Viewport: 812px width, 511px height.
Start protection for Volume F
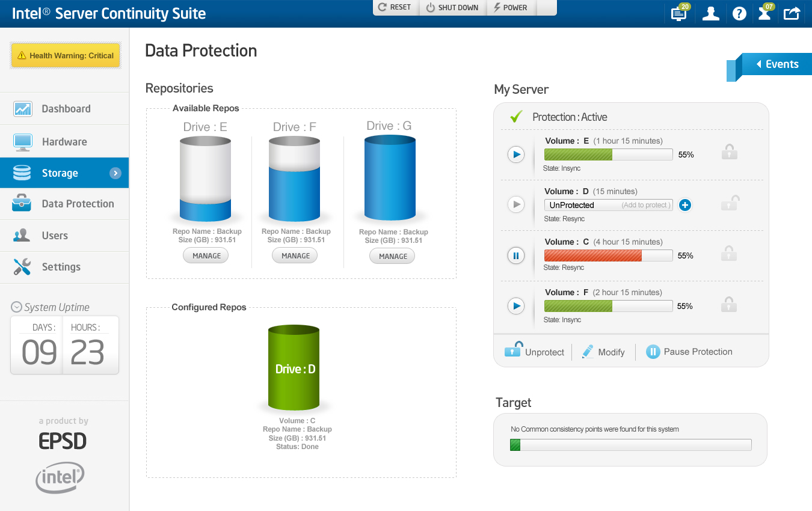[x=515, y=307]
